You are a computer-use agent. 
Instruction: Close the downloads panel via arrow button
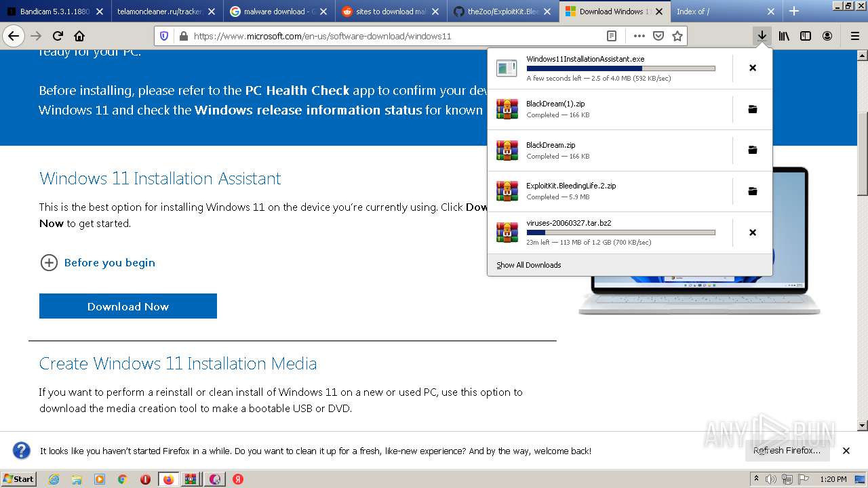(762, 36)
